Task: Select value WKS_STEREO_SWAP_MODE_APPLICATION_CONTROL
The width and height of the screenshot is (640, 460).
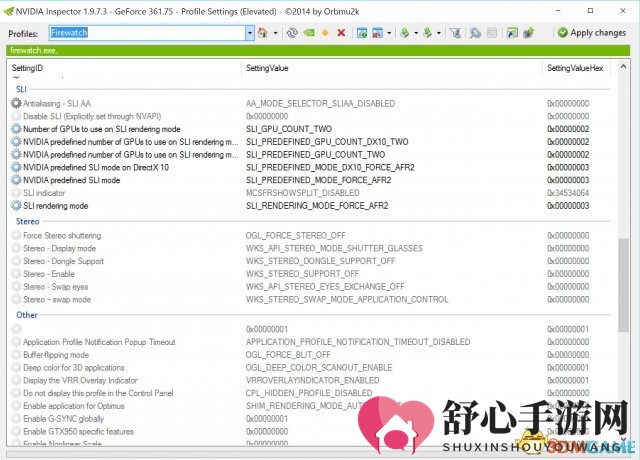Action: (347, 300)
